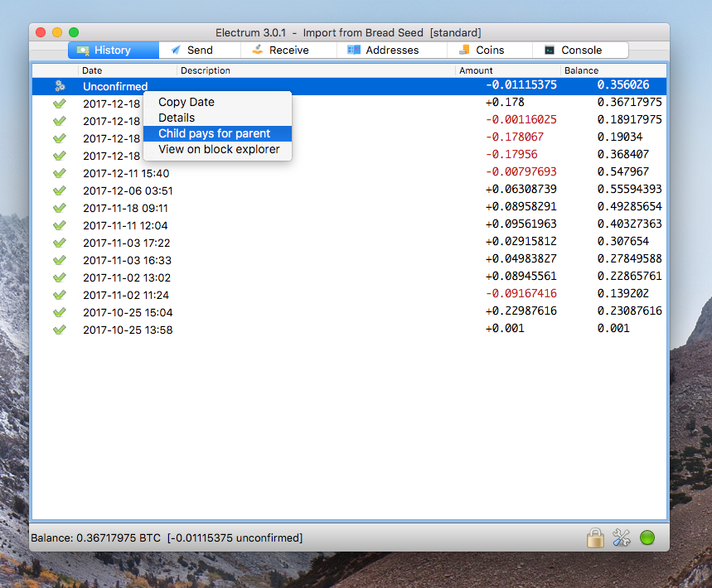712x588 pixels.
Task: Click the Balance column header
Action: coord(613,70)
